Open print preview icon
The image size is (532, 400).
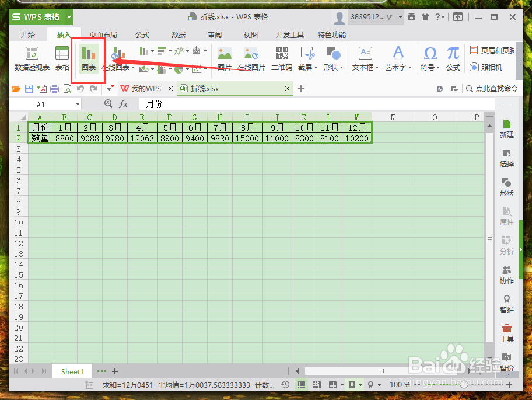(x=68, y=89)
